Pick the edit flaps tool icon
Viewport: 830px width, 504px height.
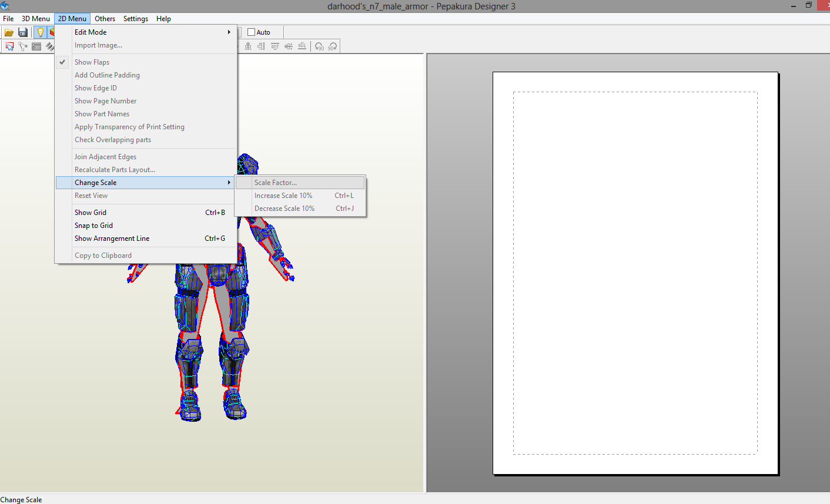click(x=36, y=46)
